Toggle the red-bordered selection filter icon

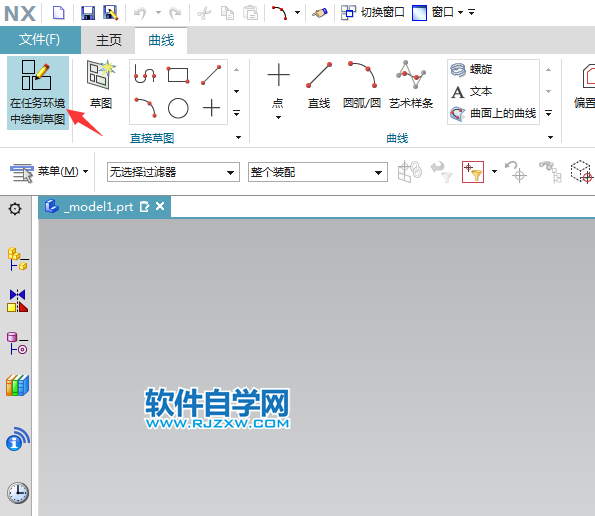(473, 172)
